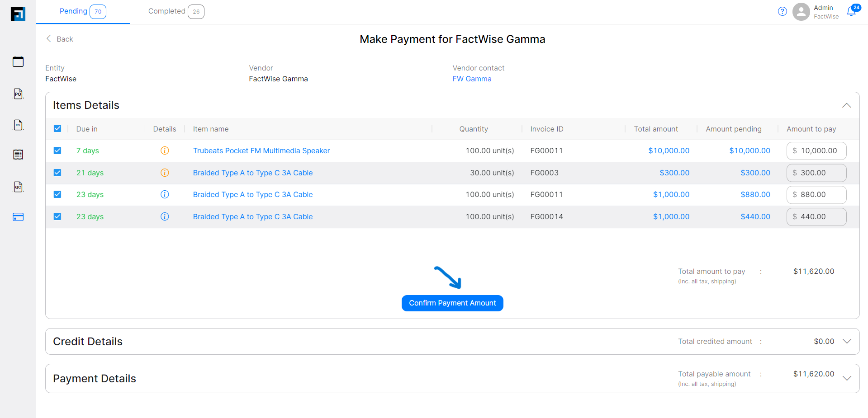Click Confirm Payment Amount button

[x=452, y=303]
